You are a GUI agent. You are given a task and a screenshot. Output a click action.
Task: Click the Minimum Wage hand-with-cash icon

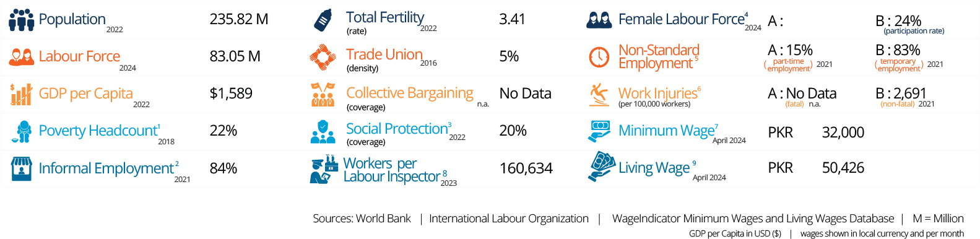tap(599, 131)
